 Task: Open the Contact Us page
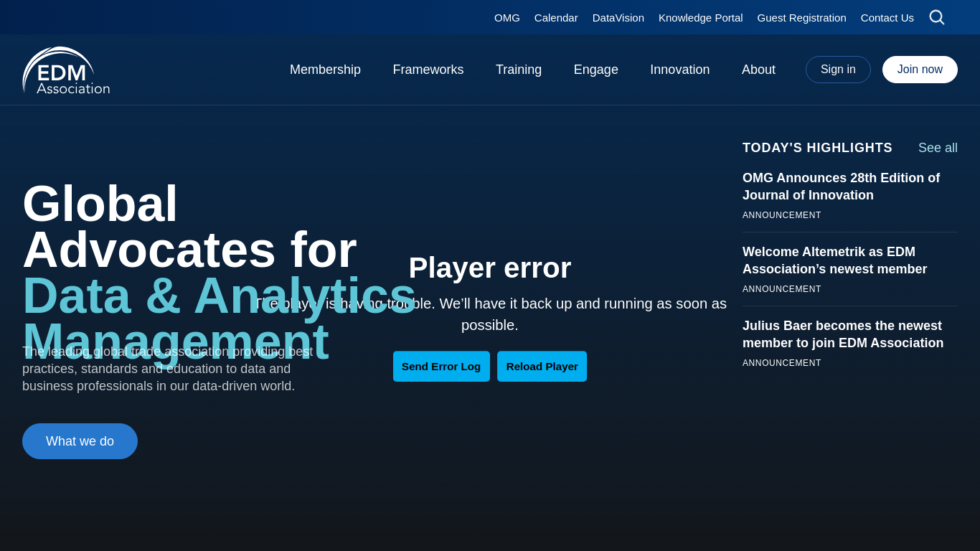pos(887,17)
